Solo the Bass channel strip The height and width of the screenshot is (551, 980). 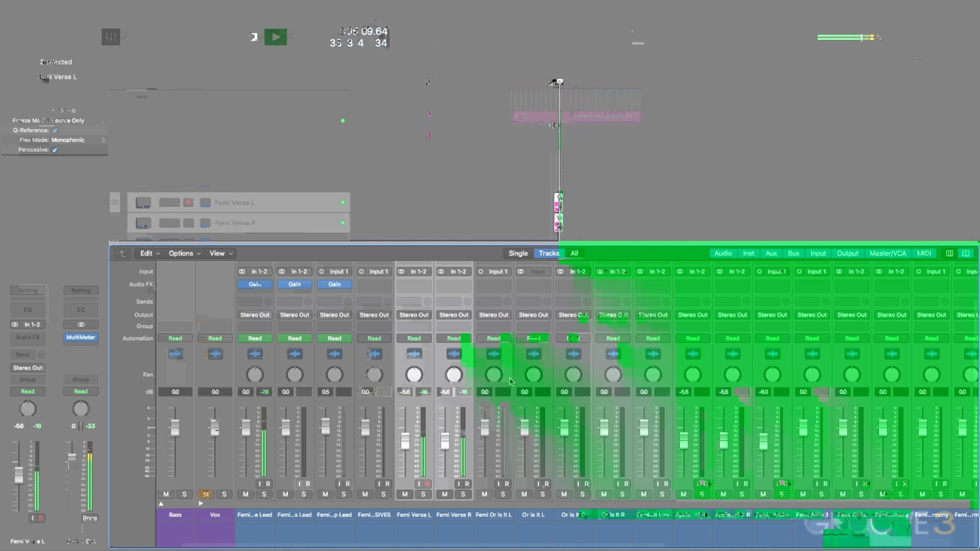[184, 494]
